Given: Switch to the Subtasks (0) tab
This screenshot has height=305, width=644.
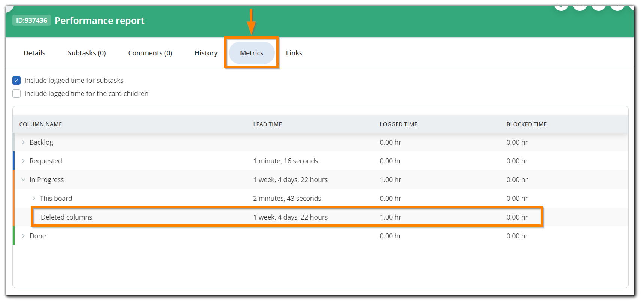Looking at the screenshot, I should click(x=86, y=53).
